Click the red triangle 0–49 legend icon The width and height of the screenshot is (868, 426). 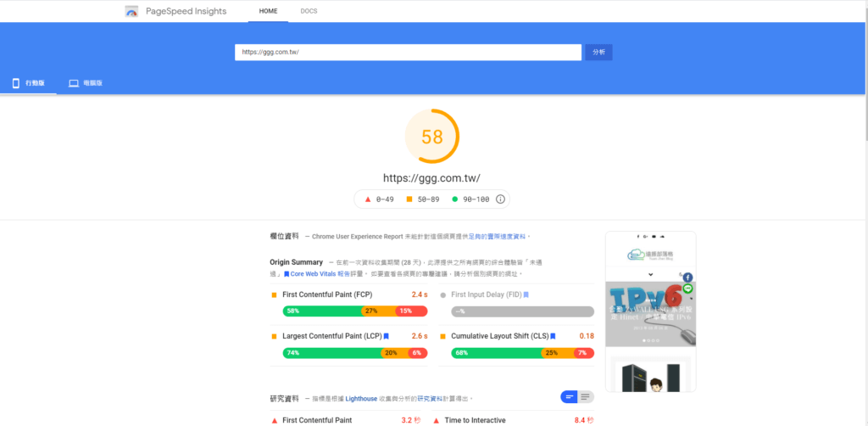[x=368, y=199]
